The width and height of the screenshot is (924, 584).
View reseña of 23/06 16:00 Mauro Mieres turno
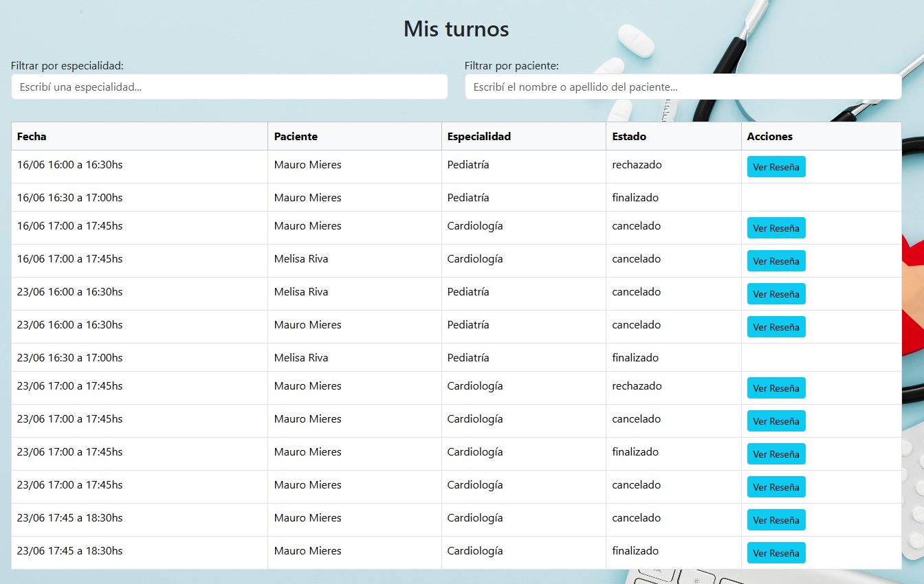[x=776, y=327]
